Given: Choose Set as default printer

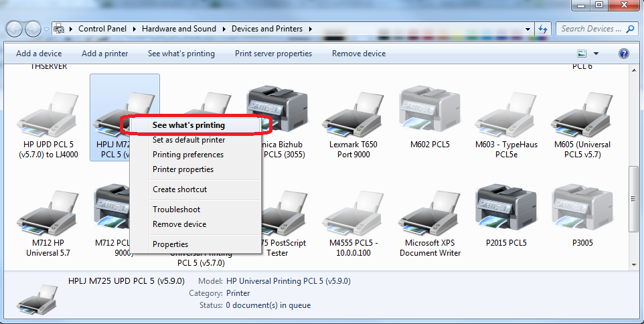Looking at the screenshot, I should pos(188,140).
